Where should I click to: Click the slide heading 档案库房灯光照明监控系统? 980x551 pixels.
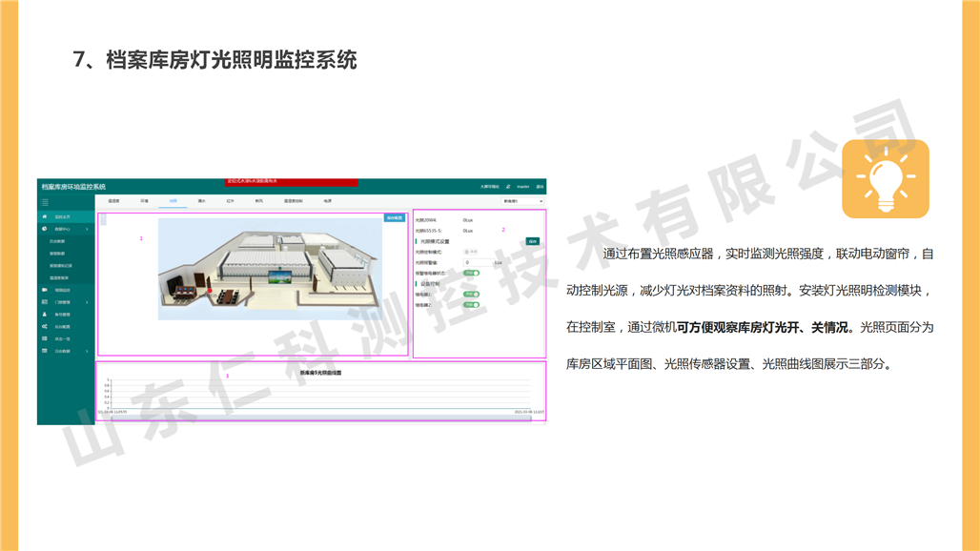click(214, 60)
